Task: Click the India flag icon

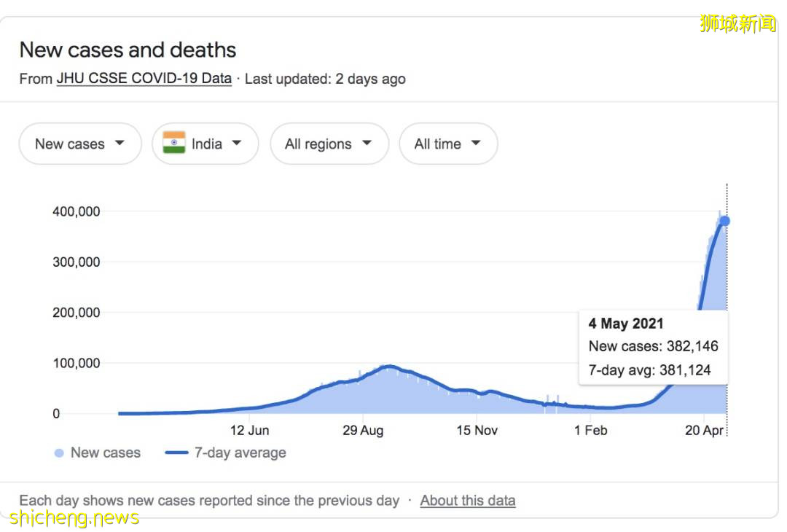Action: (173, 144)
